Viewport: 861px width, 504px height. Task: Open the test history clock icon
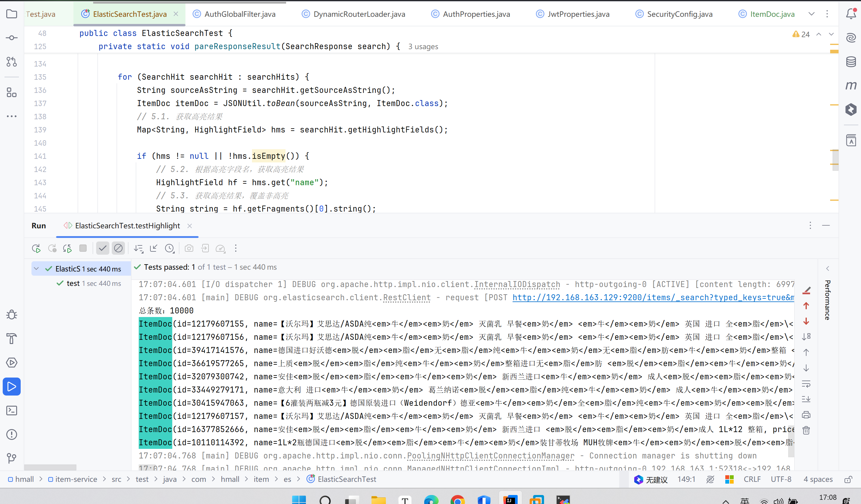(x=170, y=248)
